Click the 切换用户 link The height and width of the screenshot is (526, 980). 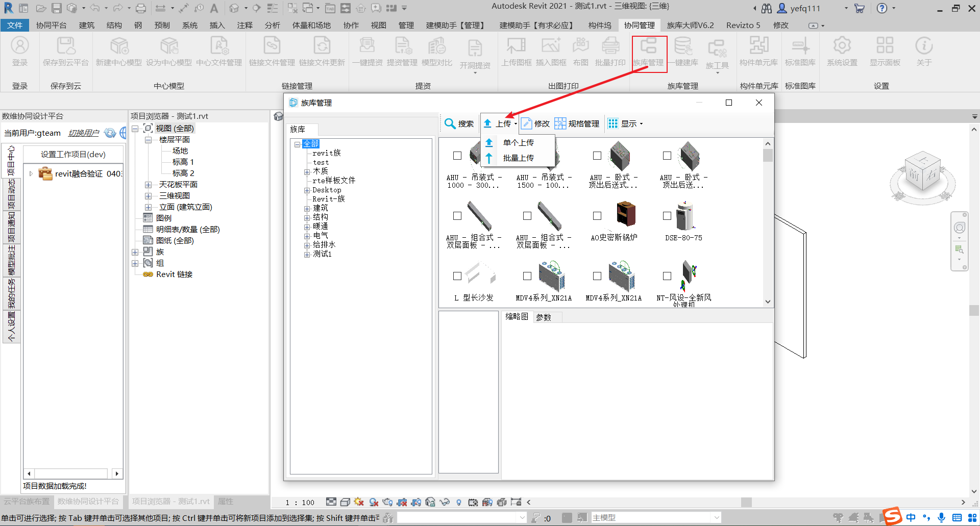coord(84,133)
